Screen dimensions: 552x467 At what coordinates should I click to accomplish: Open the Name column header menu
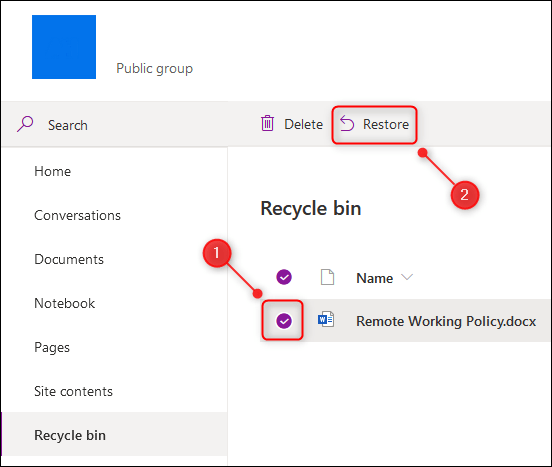(375, 278)
